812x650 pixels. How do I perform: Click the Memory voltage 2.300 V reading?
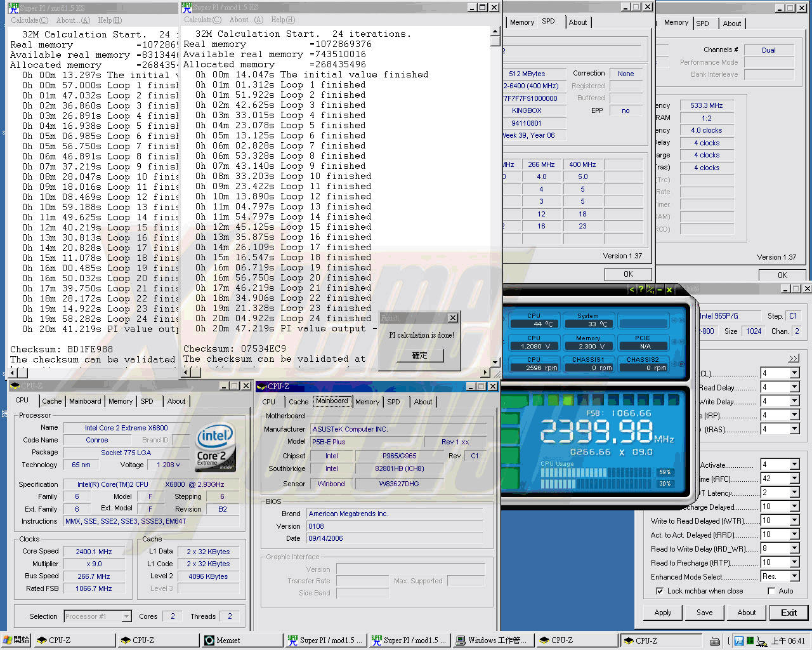point(587,347)
